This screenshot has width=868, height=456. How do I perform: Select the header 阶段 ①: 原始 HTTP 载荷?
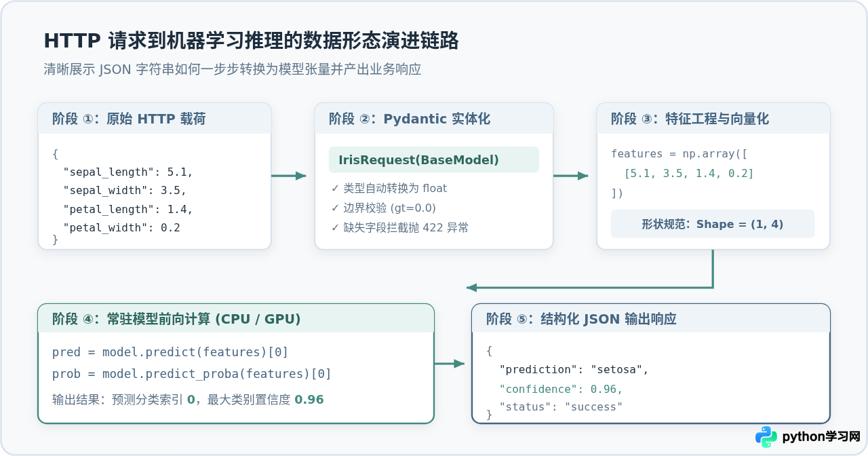(x=129, y=119)
